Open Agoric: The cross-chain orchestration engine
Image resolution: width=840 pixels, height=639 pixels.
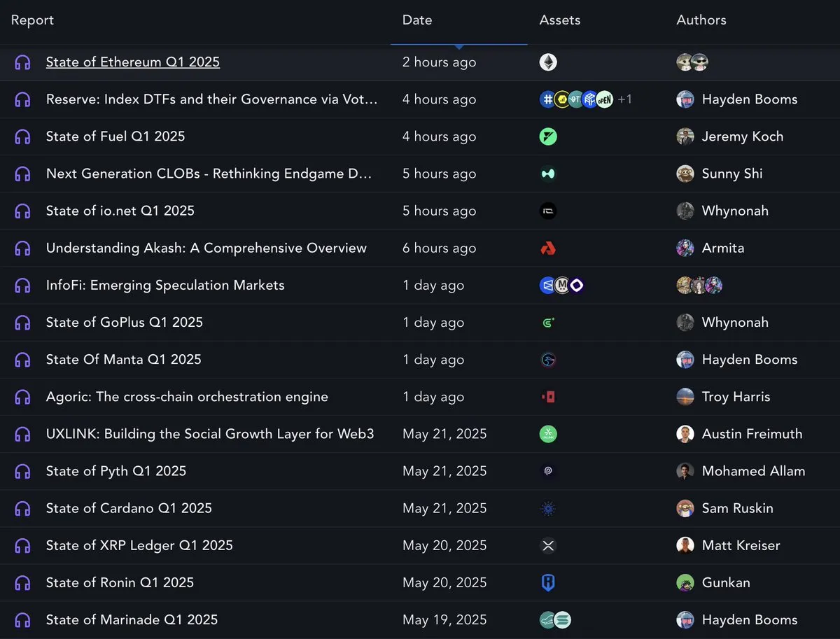tap(187, 397)
